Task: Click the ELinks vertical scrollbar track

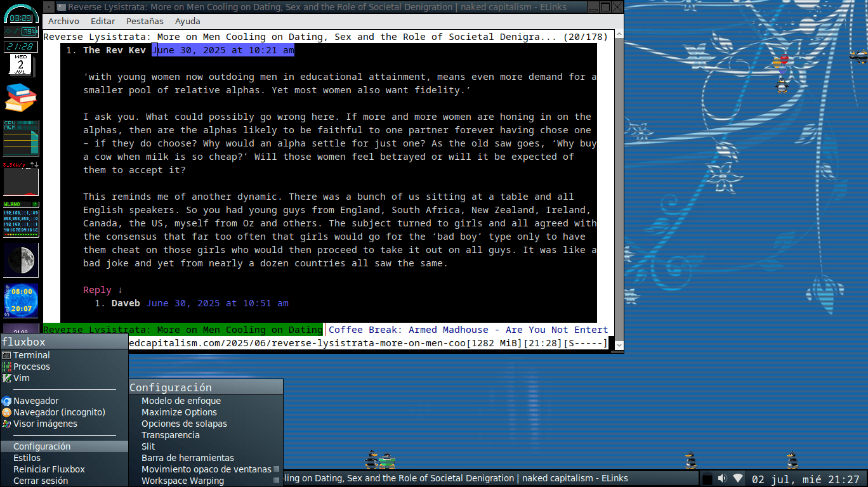Action: pyautogui.click(x=619, y=189)
